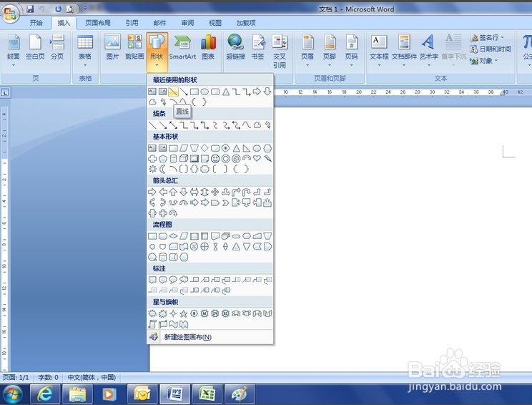Open the 开始 ribbon tab
Image resolution: width=532 pixels, height=405 pixels.
[x=36, y=23]
